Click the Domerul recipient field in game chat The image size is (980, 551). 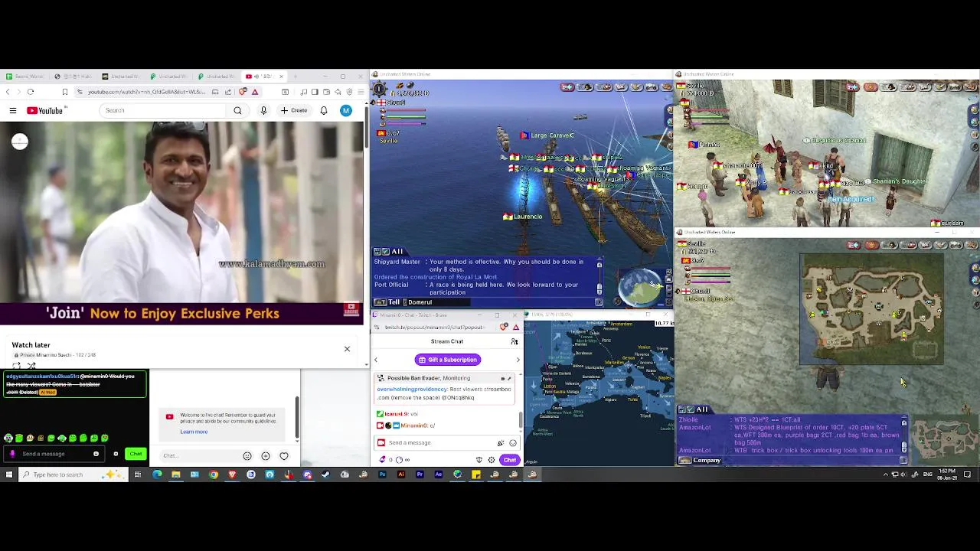[x=436, y=302]
